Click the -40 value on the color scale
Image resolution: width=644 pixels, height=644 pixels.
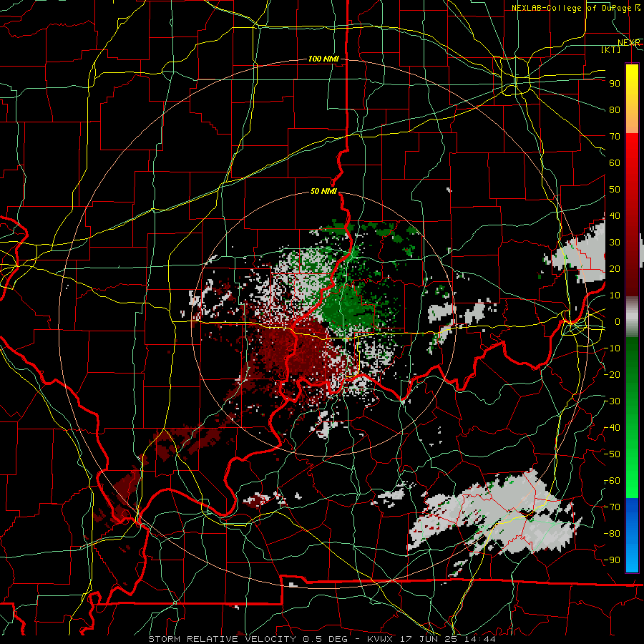click(x=613, y=428)
